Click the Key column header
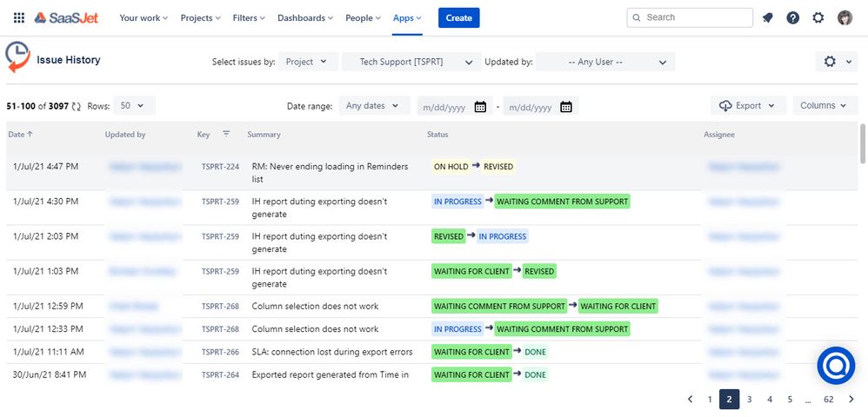 [x=204, y=135]
